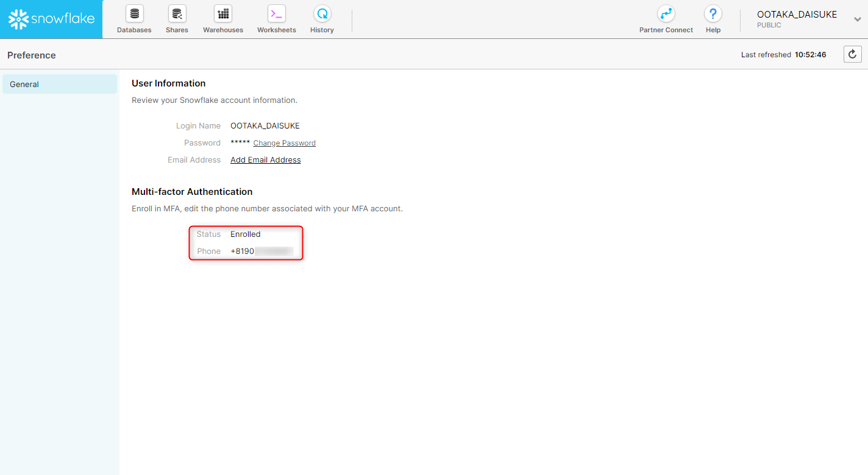Image resolution: width=868 pixels, height=475 pixels.
Task: Refresh the Preference page
Action: [x=852, y=54]
